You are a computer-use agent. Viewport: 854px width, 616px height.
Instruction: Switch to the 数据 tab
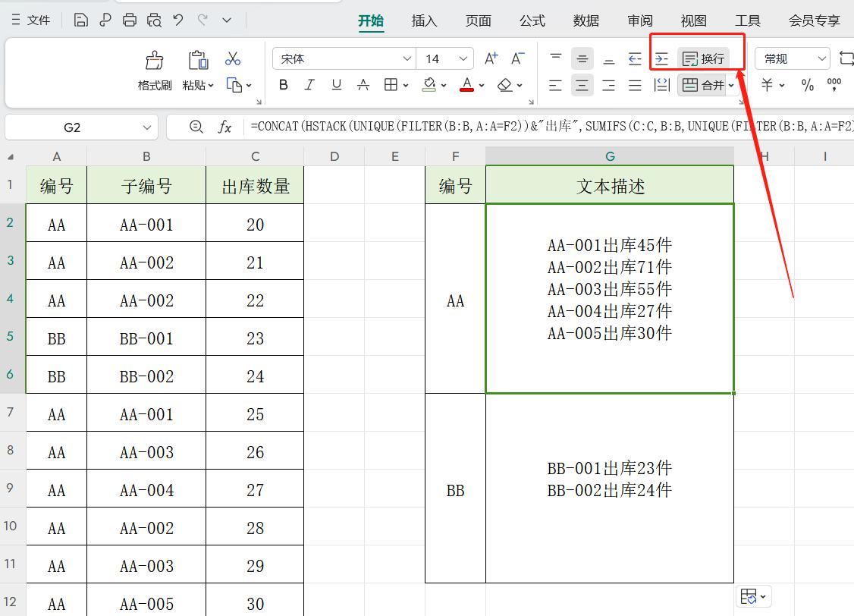[586, 20]
